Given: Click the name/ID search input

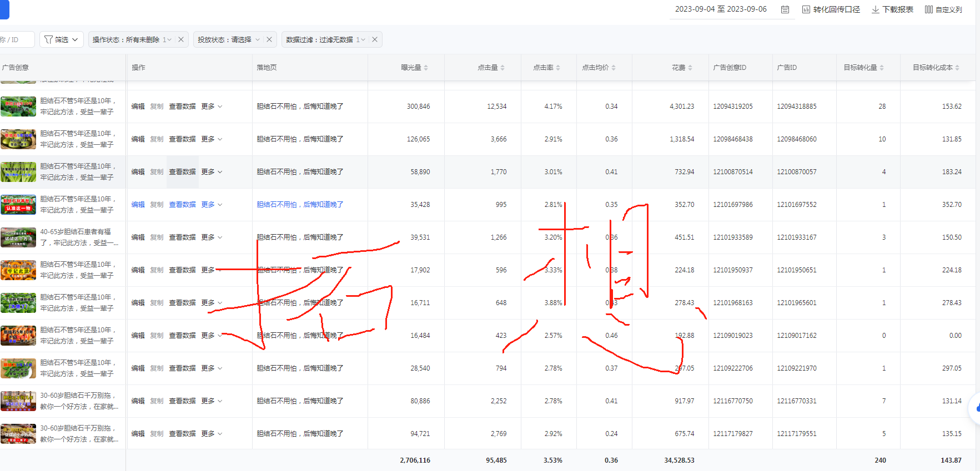Looking at the screenshot, I should [x=17, y=39].
